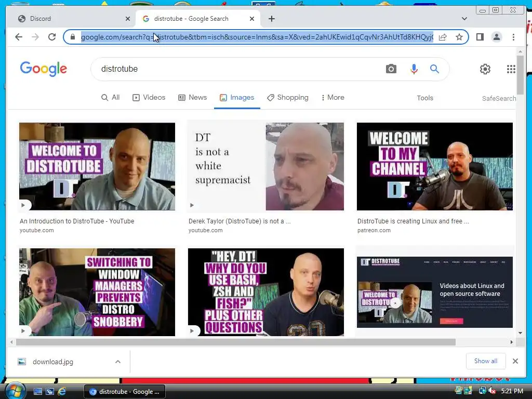Screen dimensions: 532x399
Task: Click 'An Introduction to DistroTube - YouTube' title
Action: tap(77, 221)
